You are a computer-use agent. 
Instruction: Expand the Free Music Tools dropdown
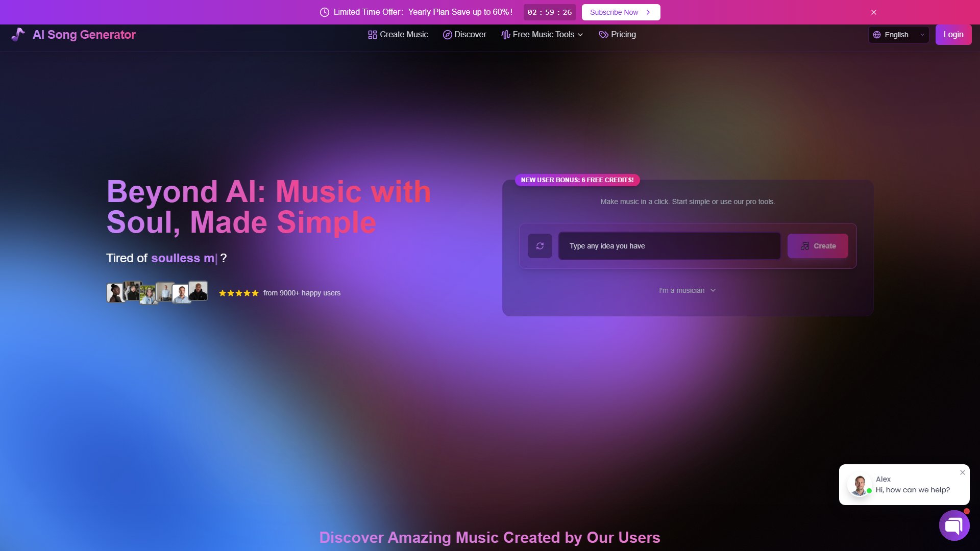(x=542, y=35)
